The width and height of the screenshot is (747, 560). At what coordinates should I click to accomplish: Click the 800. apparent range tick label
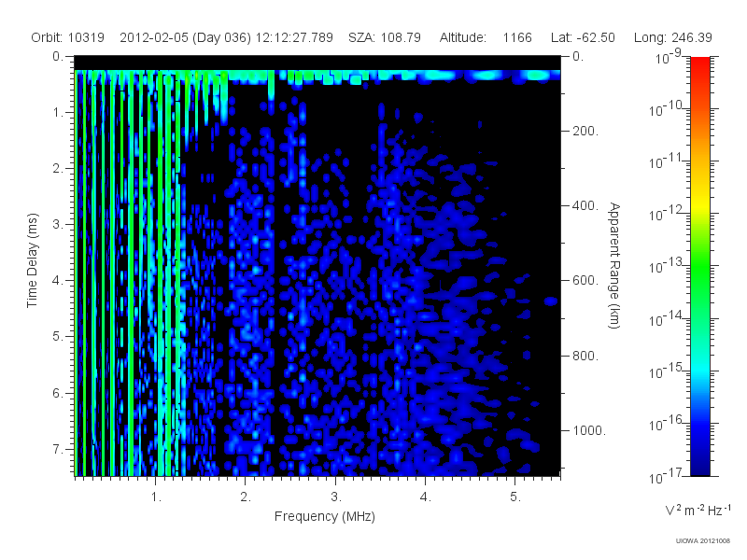coord(585,356)
